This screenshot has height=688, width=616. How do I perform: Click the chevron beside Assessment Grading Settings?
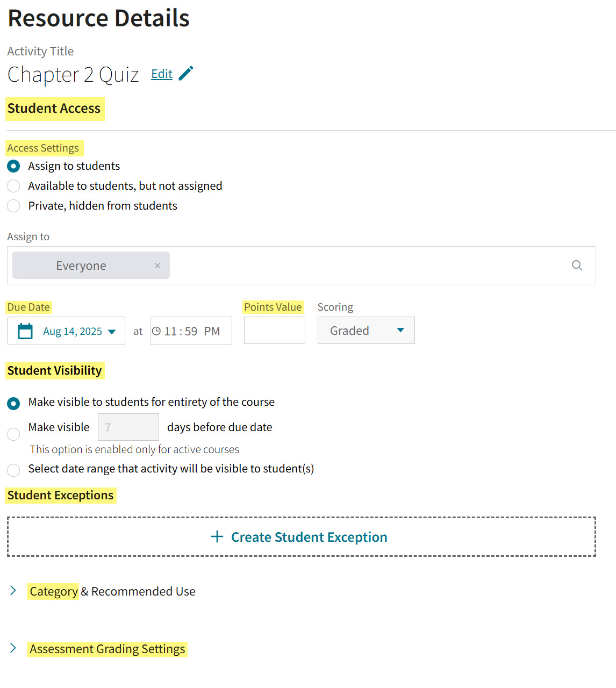click(13, 649)
